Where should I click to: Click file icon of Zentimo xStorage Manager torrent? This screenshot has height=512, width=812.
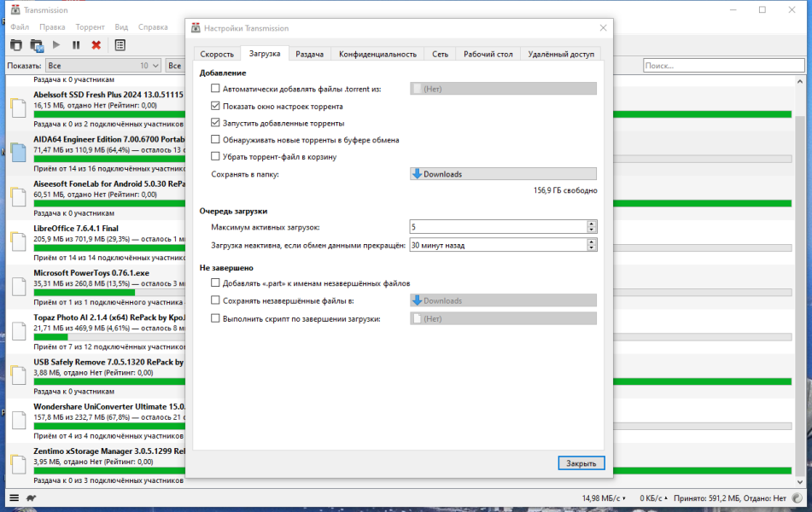19,464
